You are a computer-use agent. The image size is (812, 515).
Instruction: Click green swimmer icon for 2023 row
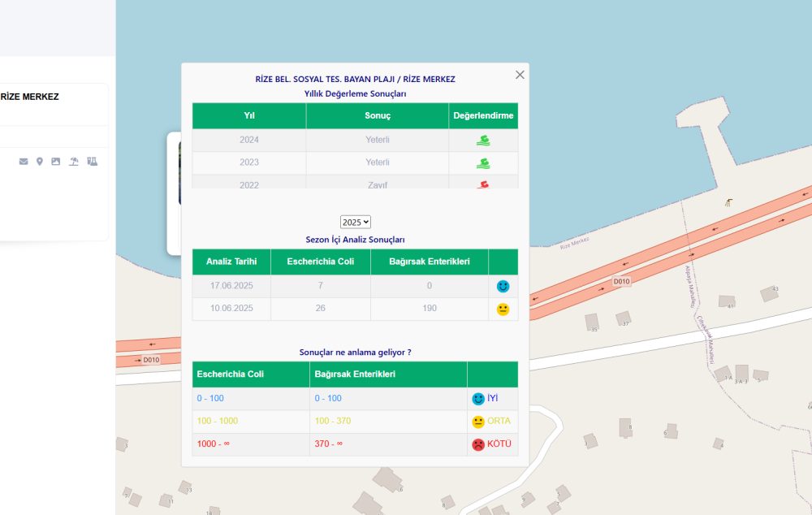click(x=483, y=162)
